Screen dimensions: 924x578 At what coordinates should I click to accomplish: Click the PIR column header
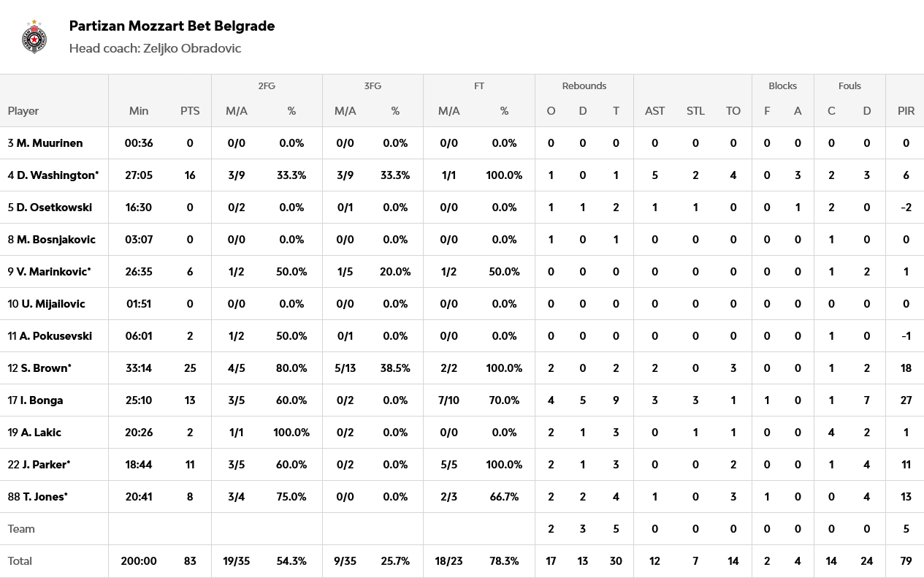tap(906, 111)
